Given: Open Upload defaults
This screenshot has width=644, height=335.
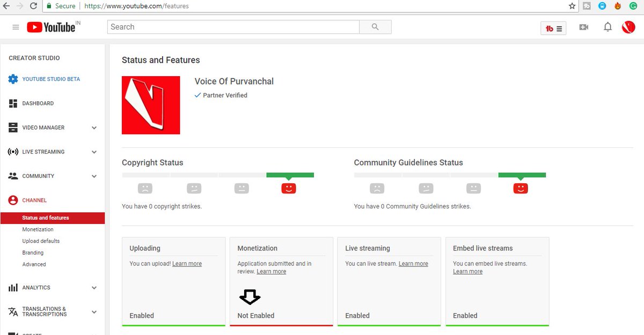Looking at the screenshot, I should (x=41, y=241).
